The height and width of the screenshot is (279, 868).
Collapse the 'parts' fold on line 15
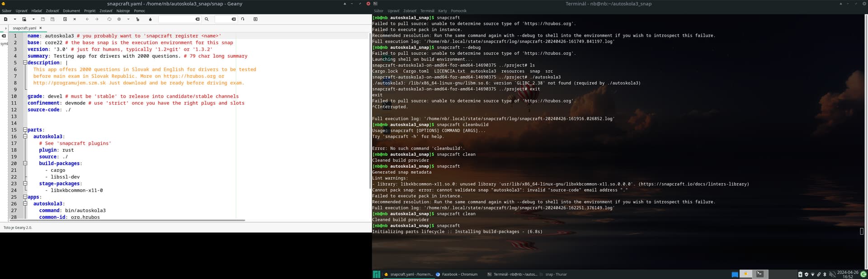[x=25, y=130]
